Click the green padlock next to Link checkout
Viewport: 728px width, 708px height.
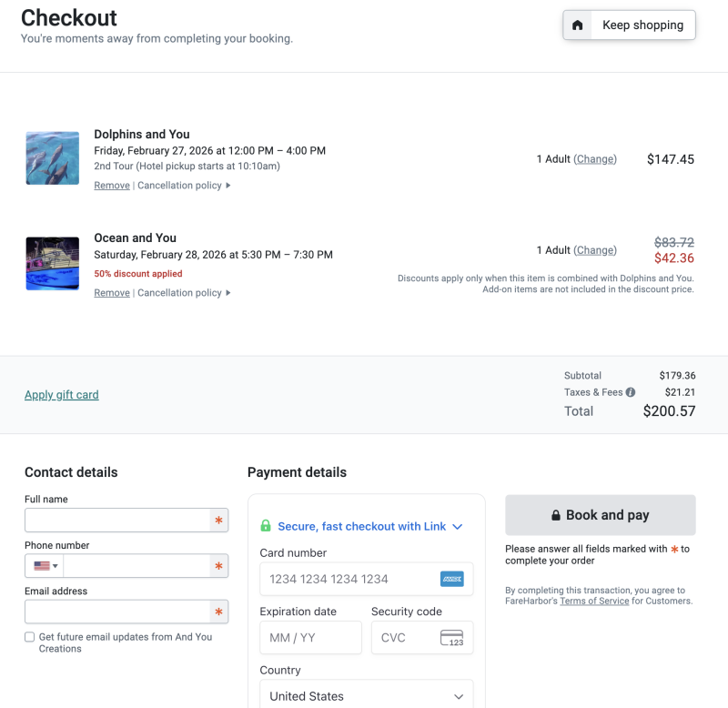tap(264, 526)
